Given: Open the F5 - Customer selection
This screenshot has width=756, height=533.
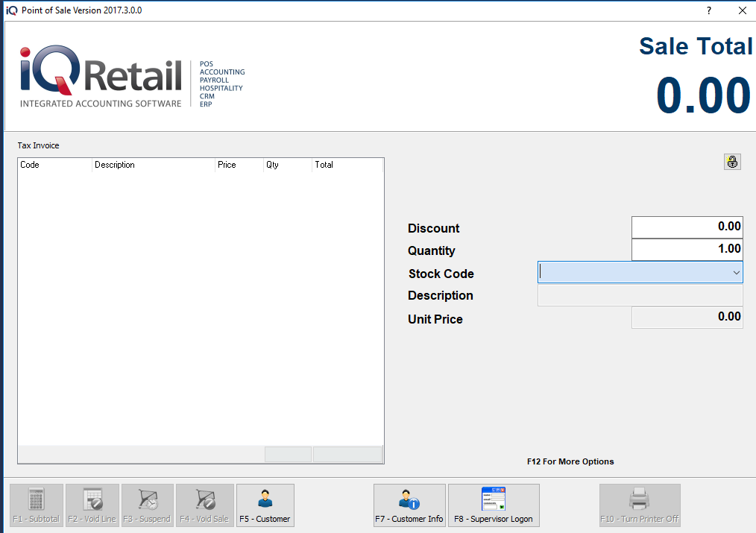Looking at the screenshot, I should pyautogui.click(x=265, y=505).
